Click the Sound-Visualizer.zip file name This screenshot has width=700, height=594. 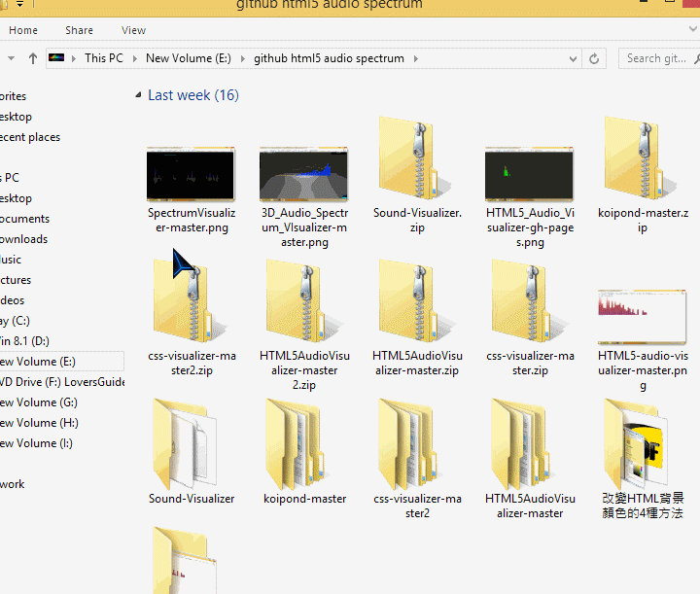pyautogui.click(x=417, y=220)
